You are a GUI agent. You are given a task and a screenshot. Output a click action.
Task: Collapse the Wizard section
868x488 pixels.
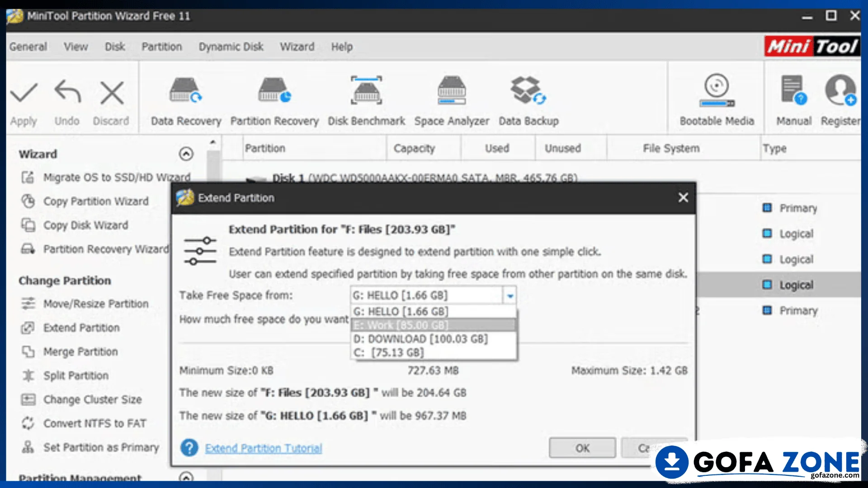186,154
